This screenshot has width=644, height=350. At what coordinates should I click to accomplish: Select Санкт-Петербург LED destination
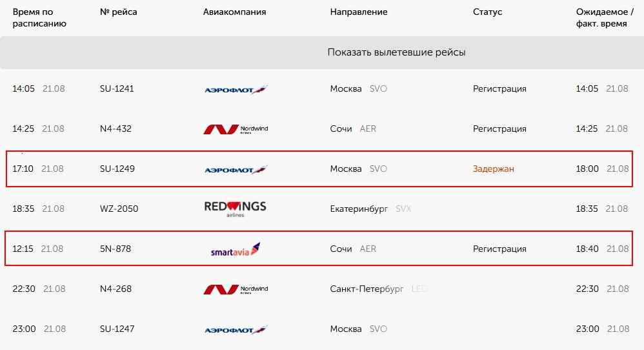[379, 289]
